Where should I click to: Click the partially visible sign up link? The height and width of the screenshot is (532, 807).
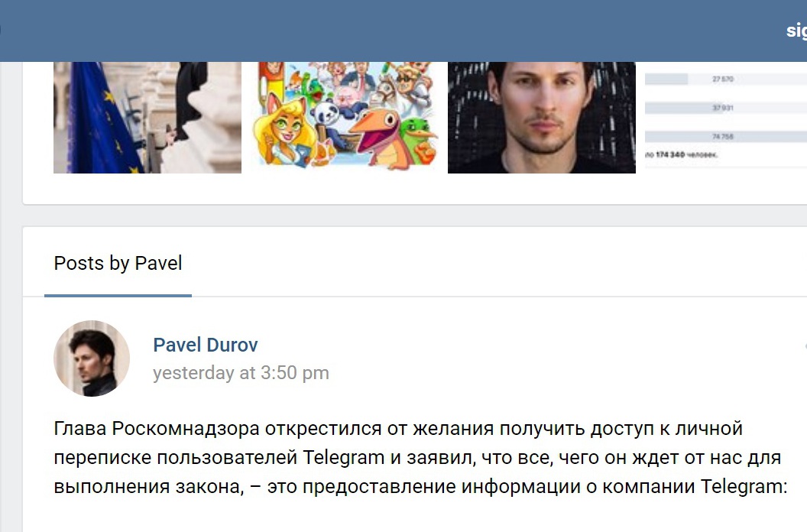pyautogui.click(x=796, y=30)
